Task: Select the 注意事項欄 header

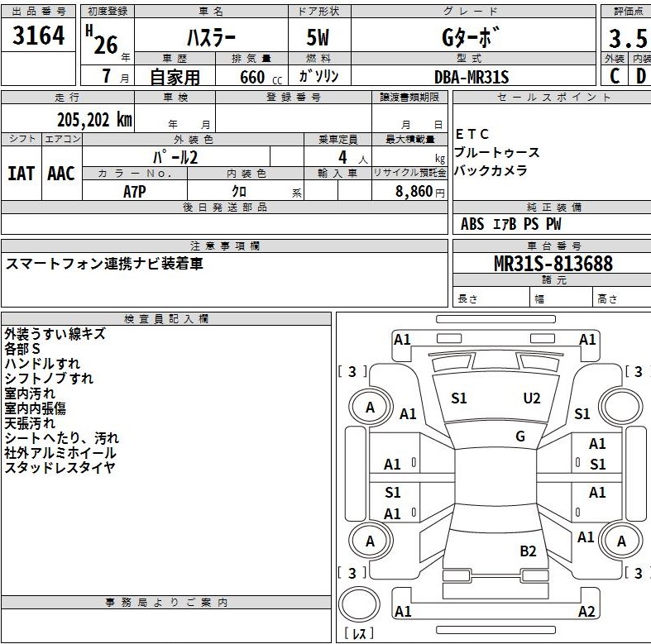Action: point(225,246)
